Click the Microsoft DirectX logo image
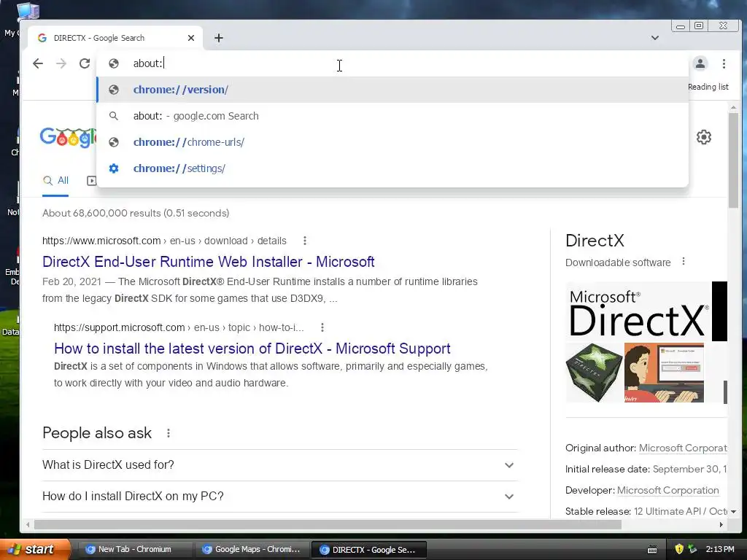The height and width of the screenshot is (560, 747). 638,311
